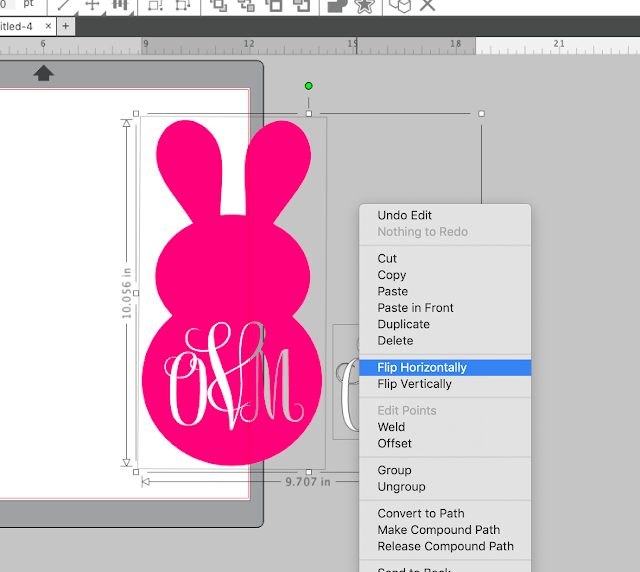640x572 pixels.
Task: Click the 12 mark on the horizontal ruler
Action: pyautogui.click(x=249, y=43)
